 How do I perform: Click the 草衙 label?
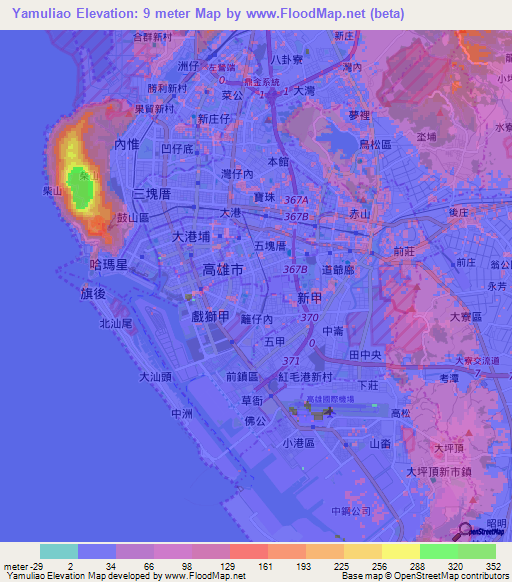(252, 400)
